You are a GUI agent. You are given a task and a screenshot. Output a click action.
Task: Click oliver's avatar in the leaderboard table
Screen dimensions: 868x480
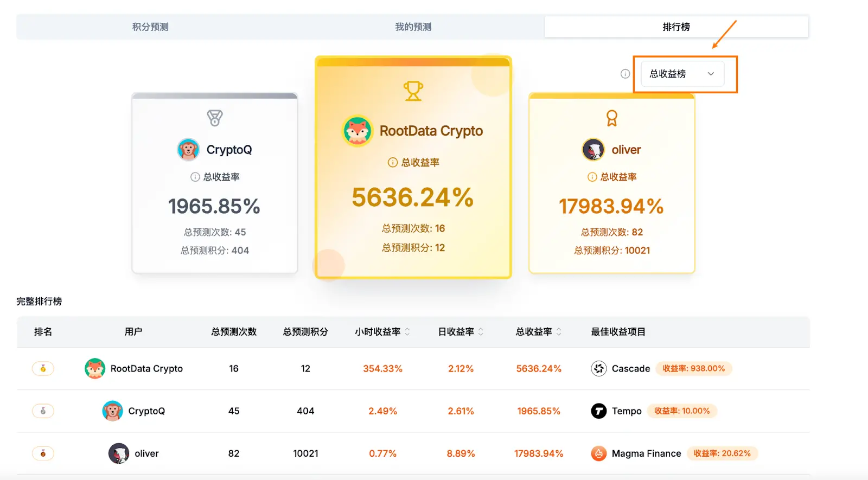pyautogui.click(x=118, y=453)
